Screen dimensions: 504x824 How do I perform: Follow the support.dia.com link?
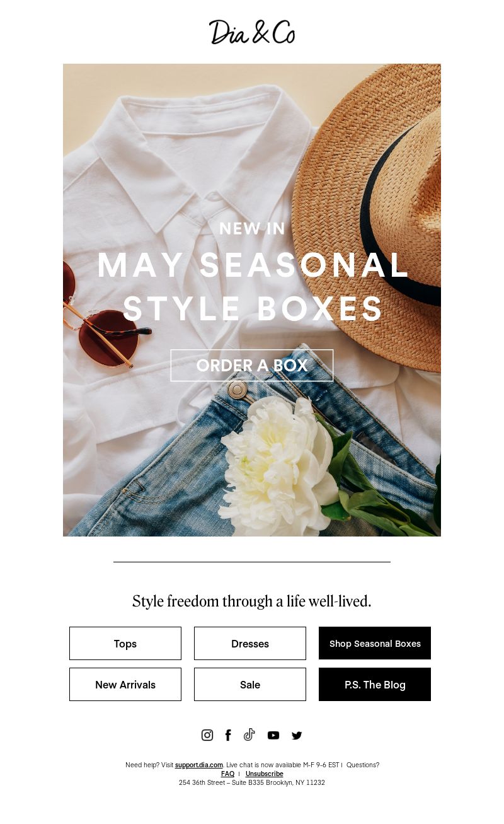(x=199, y=765)
